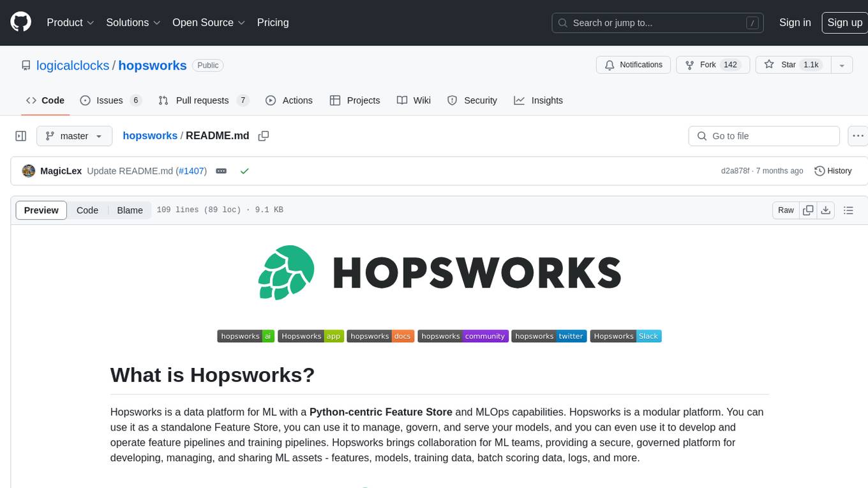Screen dimensions: 868x488
Task: View the file History
Action: (x=833, y=171)
